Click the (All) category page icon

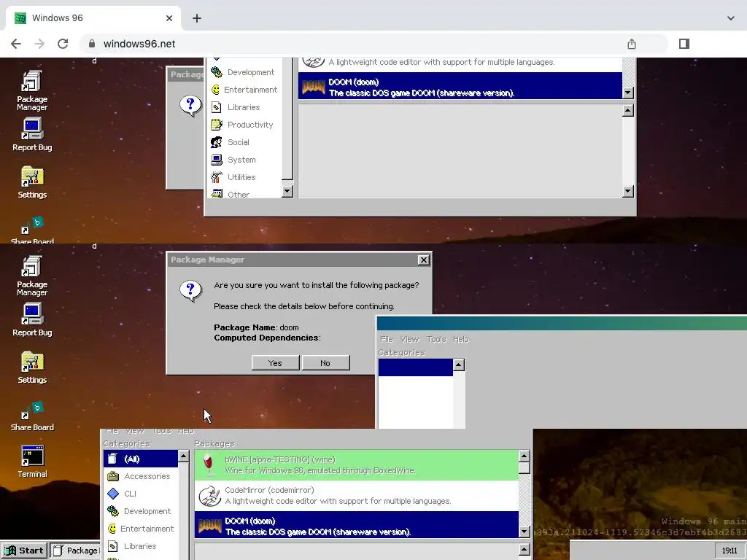coord(112,459)
